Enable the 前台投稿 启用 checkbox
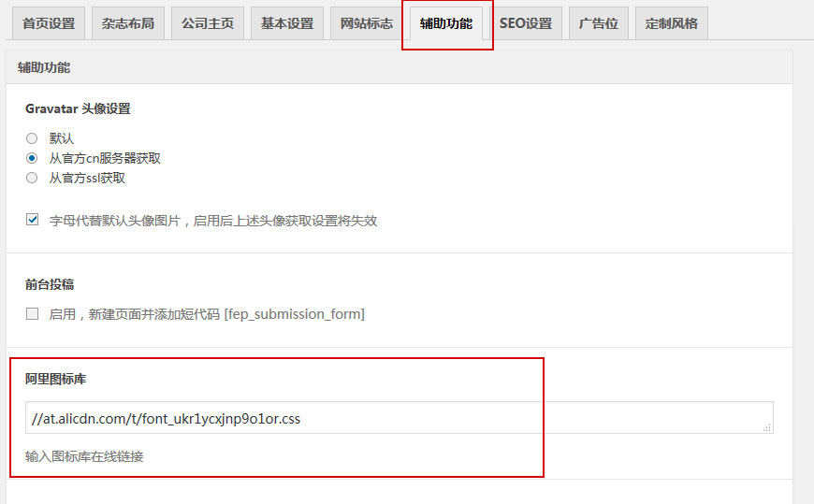 pyautogui.click(x=33, y=314)
